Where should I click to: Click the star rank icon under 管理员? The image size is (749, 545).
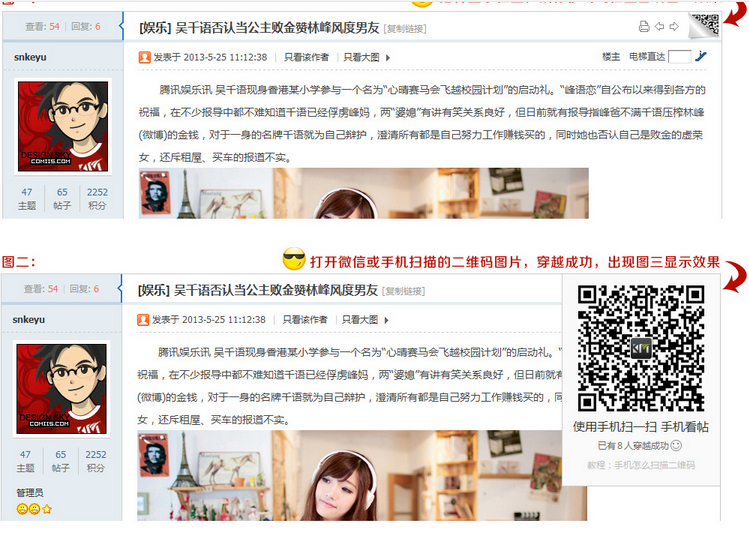[47, 509]
